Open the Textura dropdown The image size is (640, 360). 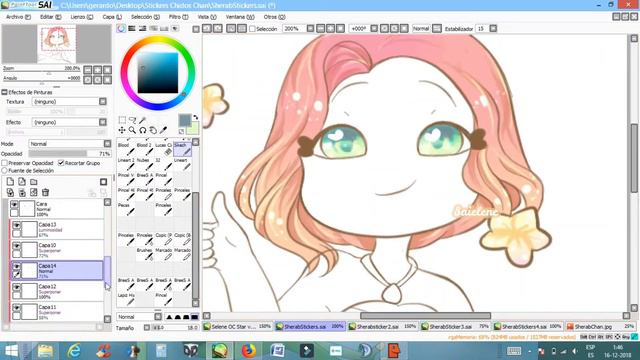(x=103, y=101)
